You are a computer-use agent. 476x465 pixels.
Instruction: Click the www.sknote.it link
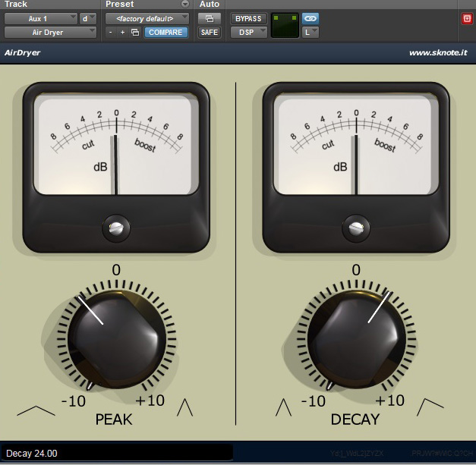(438, 53)
